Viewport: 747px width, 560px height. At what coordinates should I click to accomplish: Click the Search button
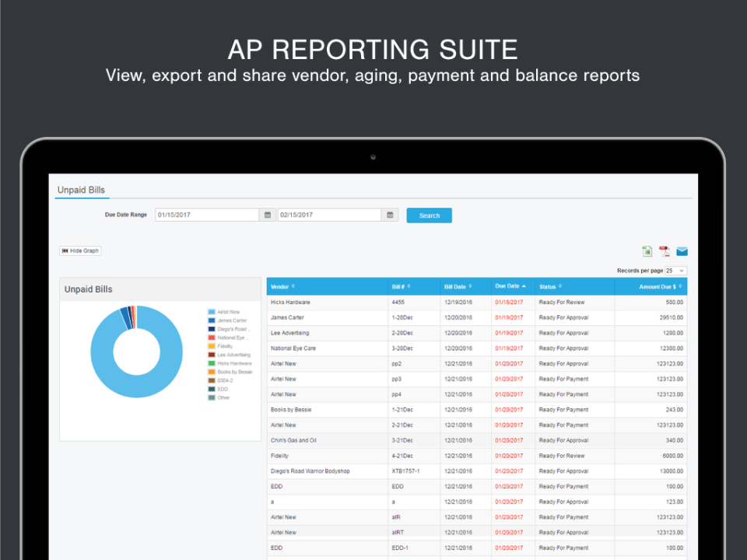pos(429,215)
